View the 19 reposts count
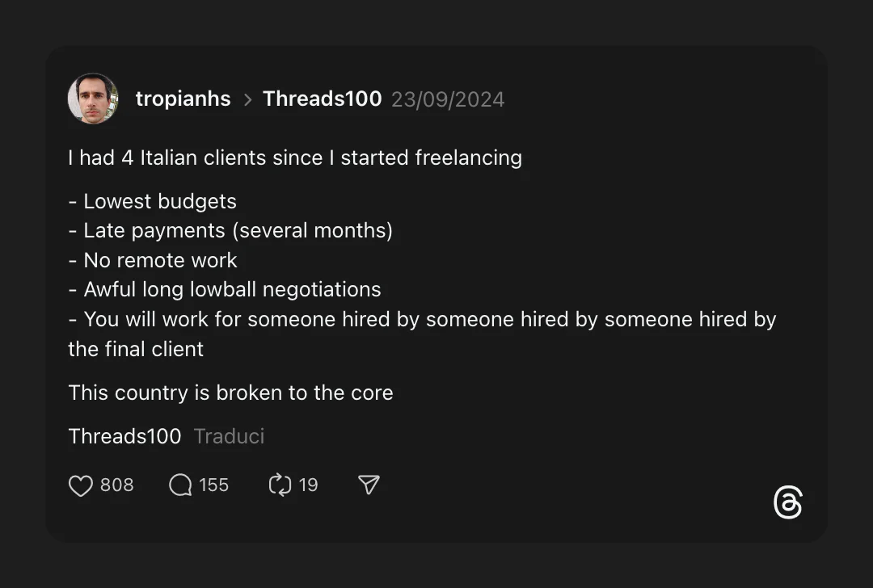 (308, 485)
